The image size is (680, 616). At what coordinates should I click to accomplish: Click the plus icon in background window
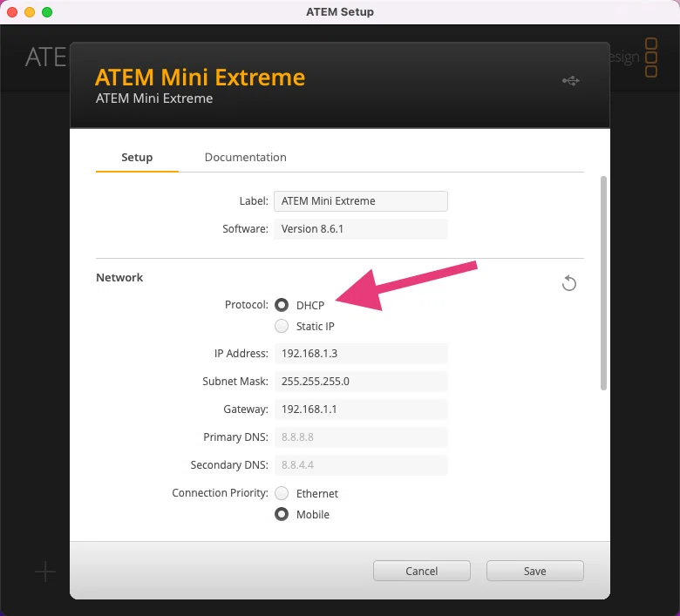(x=45, y=572)
